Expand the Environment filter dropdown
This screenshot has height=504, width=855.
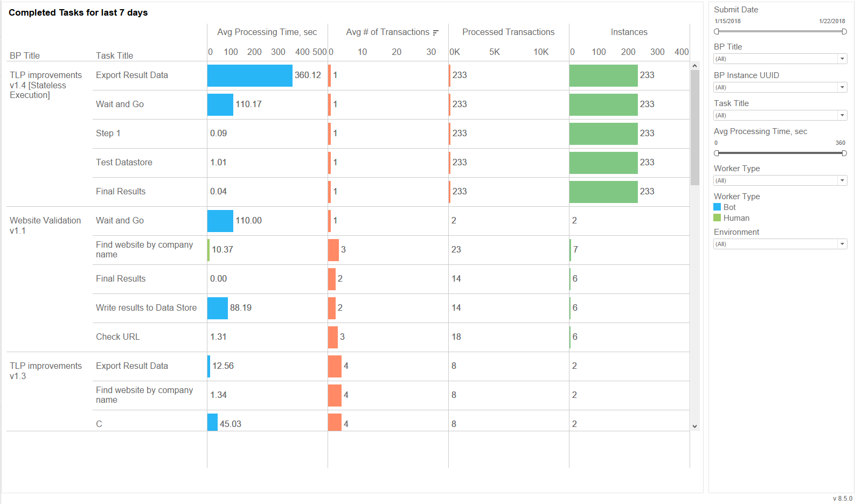(780, 244)
